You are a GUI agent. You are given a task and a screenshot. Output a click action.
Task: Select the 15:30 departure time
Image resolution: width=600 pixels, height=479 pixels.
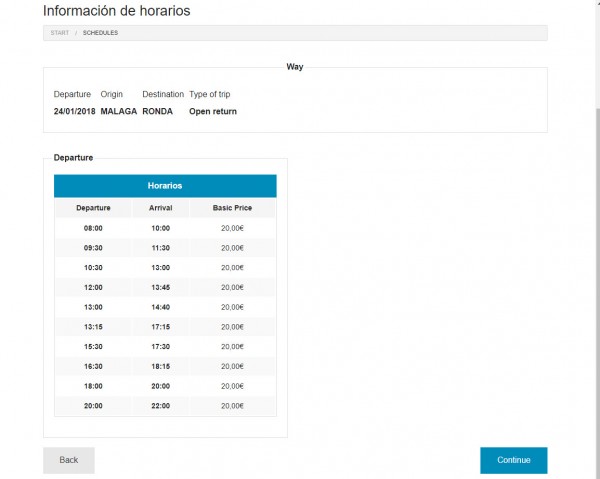(93, 347)
